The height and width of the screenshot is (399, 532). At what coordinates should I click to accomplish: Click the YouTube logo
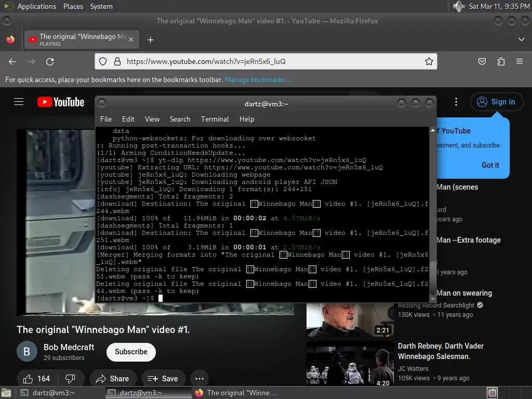pos(61,102)
